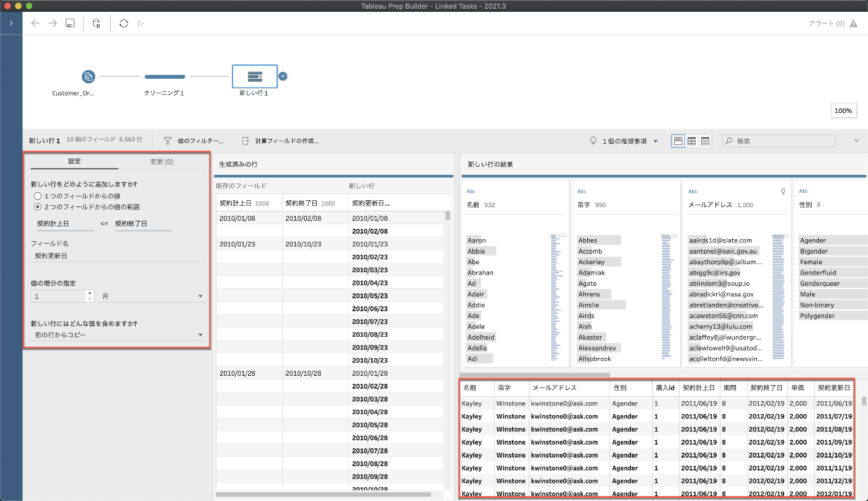The image size is (868, 501).
Task: Click Abc type icon on 名前 card
Action: pos(471,192)
